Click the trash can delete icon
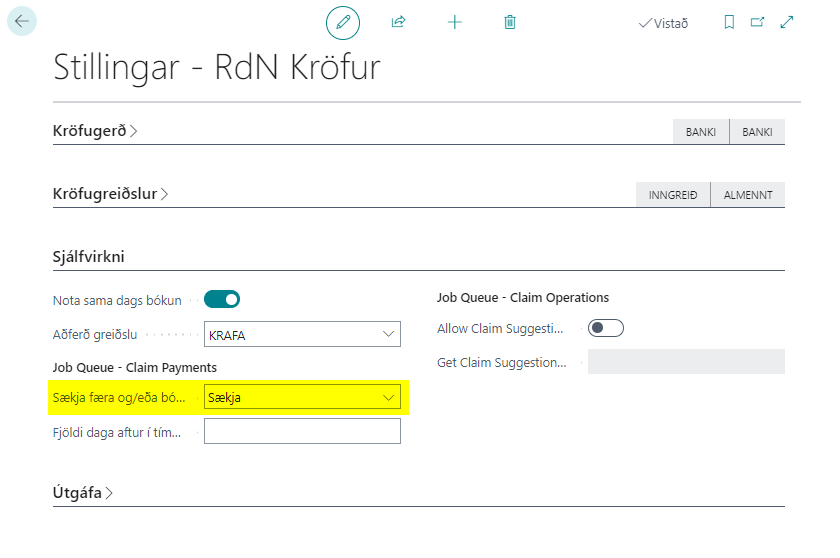This screenshot has width=840, height=558. pos(510,22)
